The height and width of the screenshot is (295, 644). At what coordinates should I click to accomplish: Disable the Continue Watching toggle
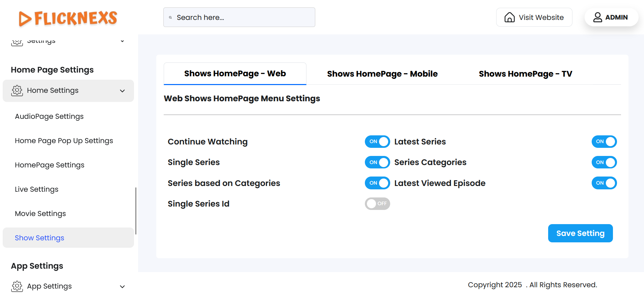coord(377,142)
